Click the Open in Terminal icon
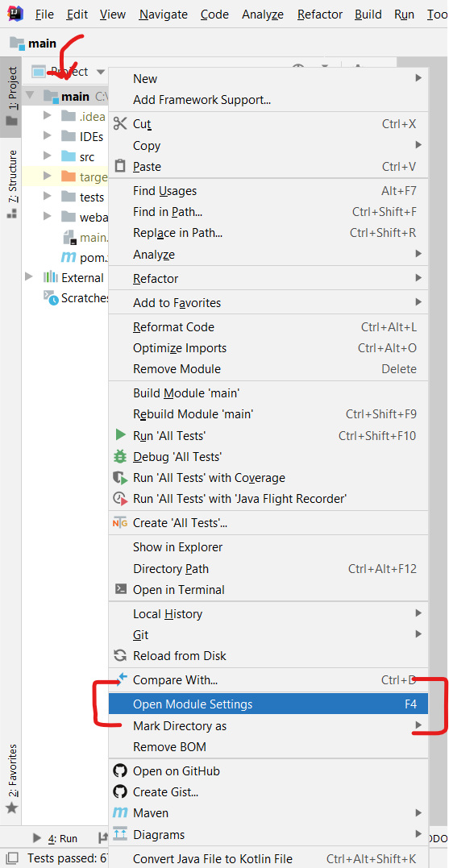Screen dimensions: 449x868 coord(120,590)
